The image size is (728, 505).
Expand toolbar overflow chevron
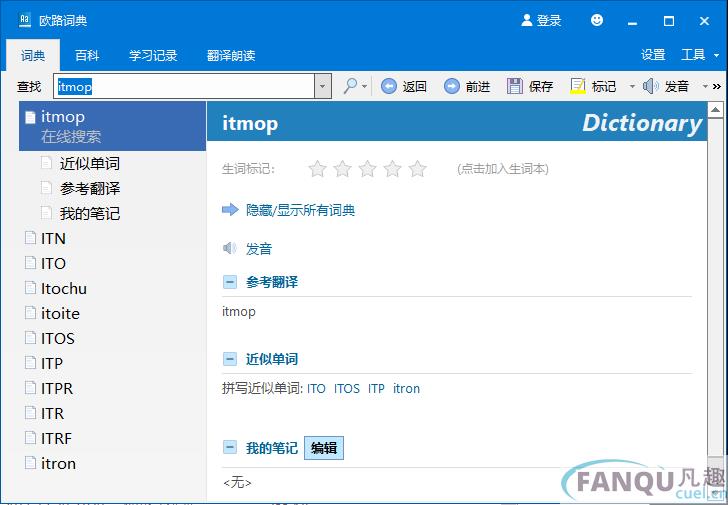(717, 86)
